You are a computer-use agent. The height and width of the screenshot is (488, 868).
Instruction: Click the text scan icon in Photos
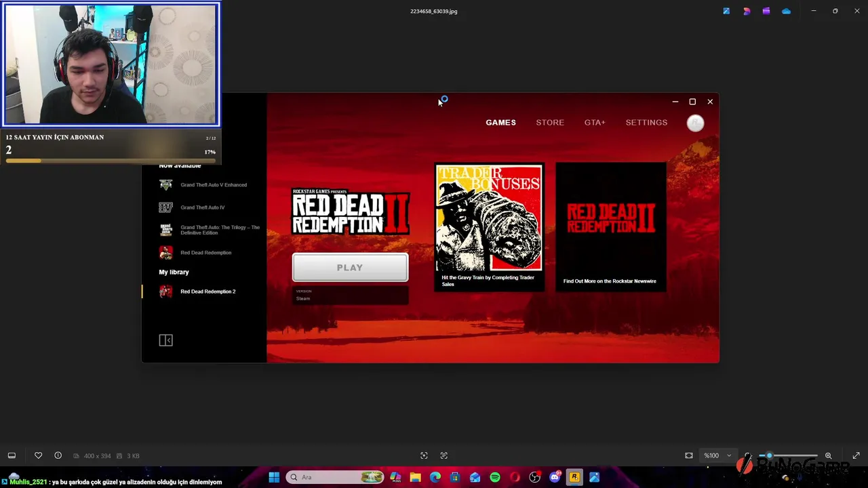tap(444, 455)
